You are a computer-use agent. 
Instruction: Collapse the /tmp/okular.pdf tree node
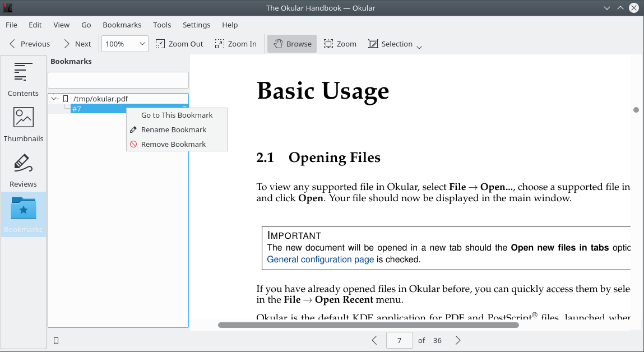[x=54, y=99]
